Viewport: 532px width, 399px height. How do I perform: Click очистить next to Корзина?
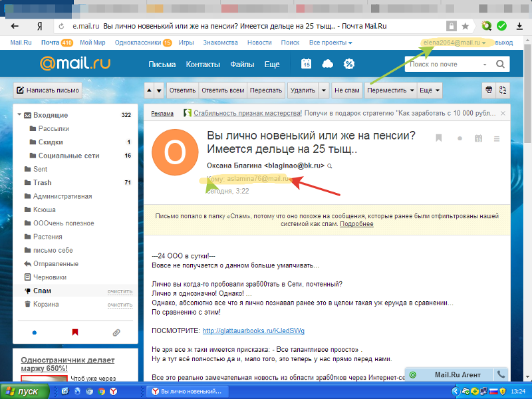pos(120,305)
